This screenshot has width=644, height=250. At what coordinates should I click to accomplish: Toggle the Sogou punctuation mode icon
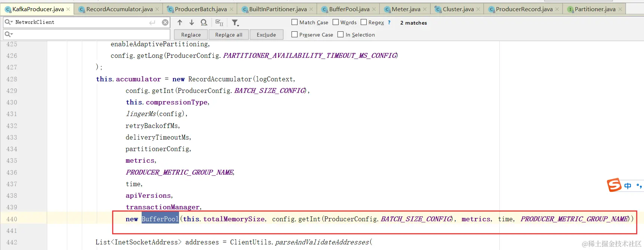click(639, 186)
